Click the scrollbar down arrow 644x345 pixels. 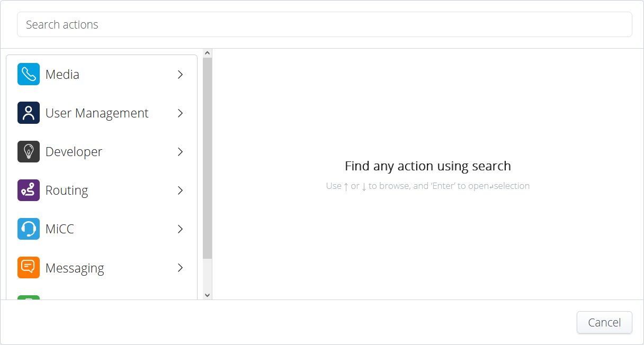pos(207,295)
